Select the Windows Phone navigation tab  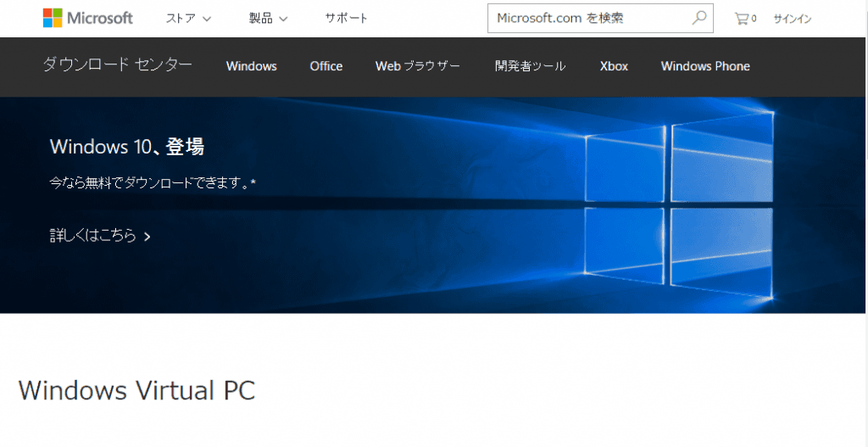[705, 66]
